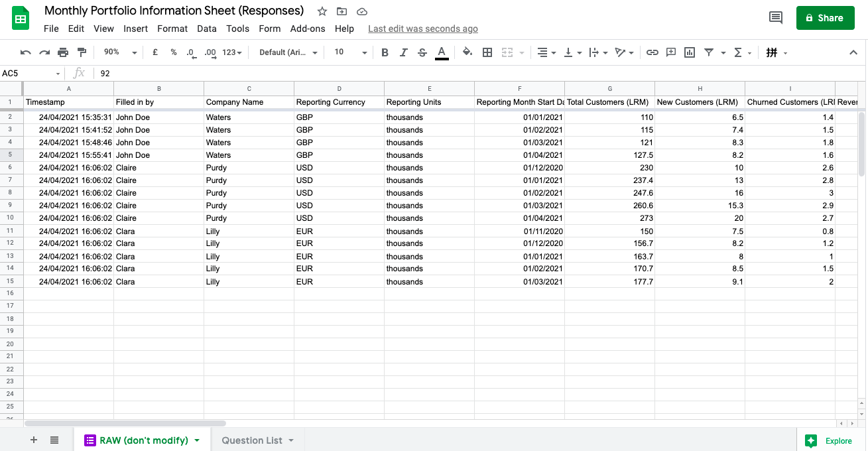Open comment history icon

pos(775,18)
